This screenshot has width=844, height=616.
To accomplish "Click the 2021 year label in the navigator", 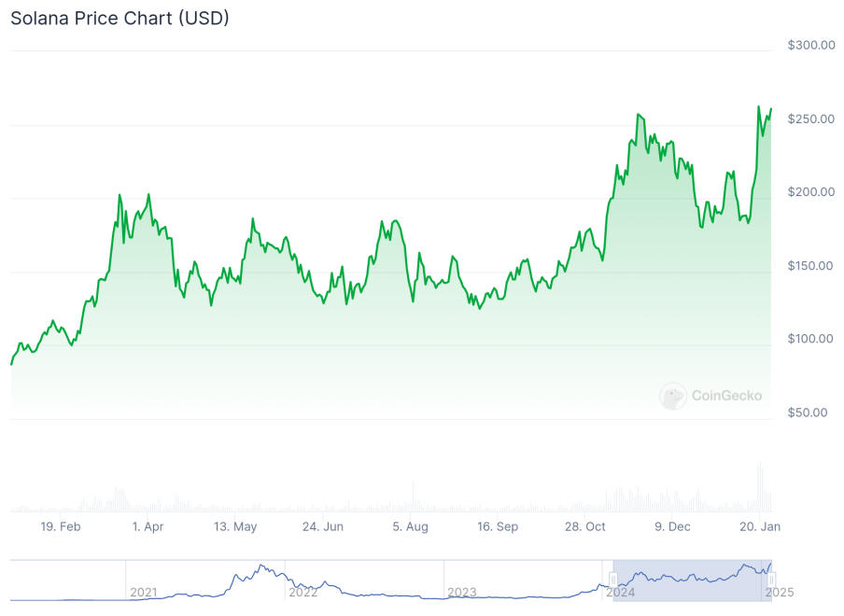I will pyautogui.click(x=144, y=592).
